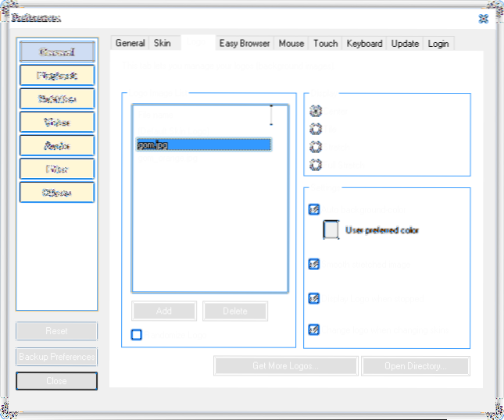Open the Playback category in the sidebar
The width and height of the screenshot is (504, 420).
(56, 75)
